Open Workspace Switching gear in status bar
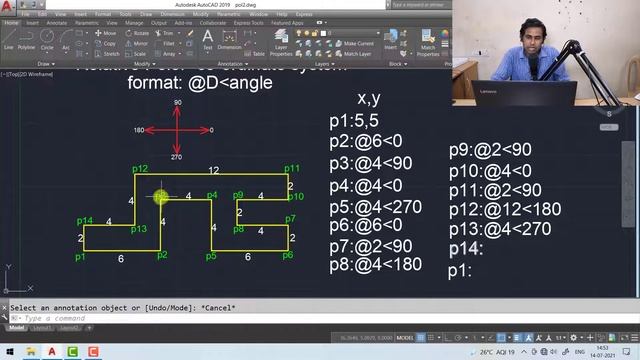 (x=573, y=338)
